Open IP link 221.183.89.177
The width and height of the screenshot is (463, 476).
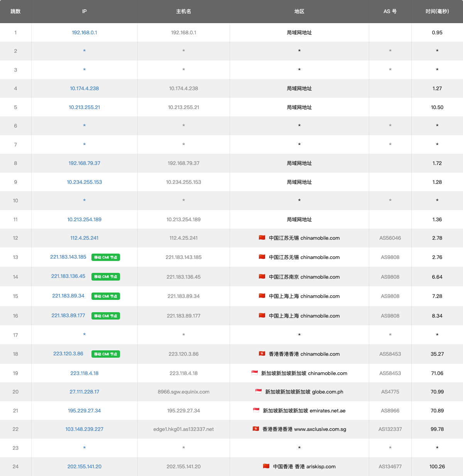point(68,315)
